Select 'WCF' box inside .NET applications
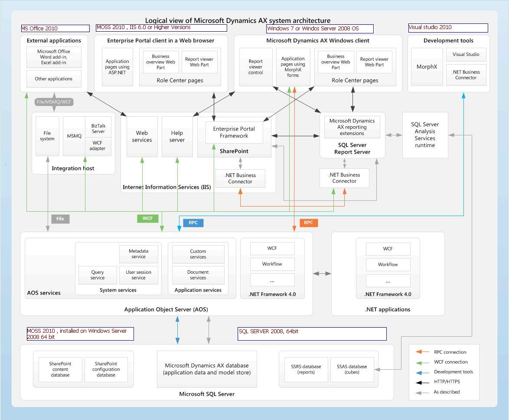 [388, 249]
